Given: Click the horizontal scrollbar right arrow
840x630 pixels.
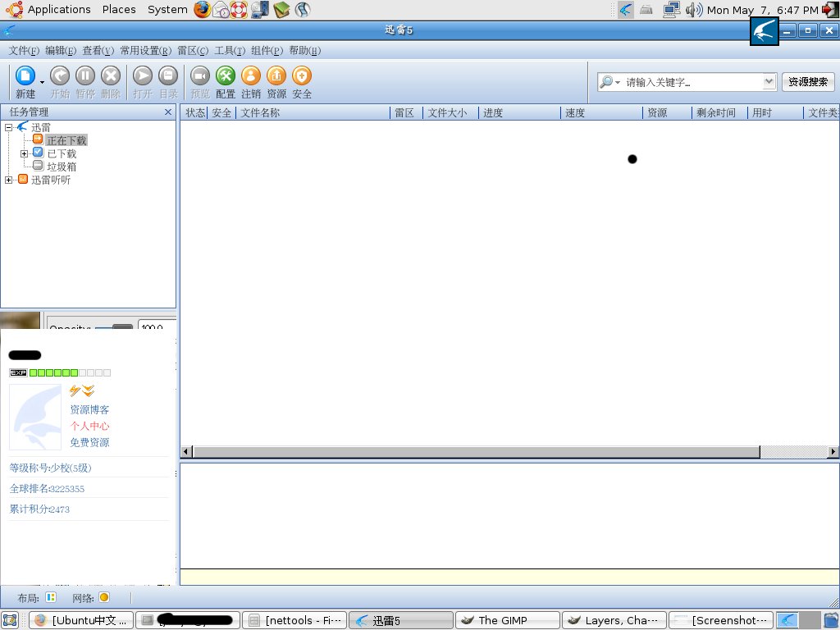Looking at the screenshot, I should click(x=833, y=452).
